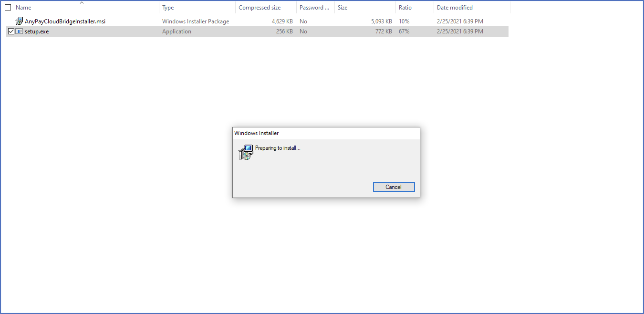This screenshot has height=314, width=644.
Task: Select the setup.exe file name
Action: coord(37,31)
